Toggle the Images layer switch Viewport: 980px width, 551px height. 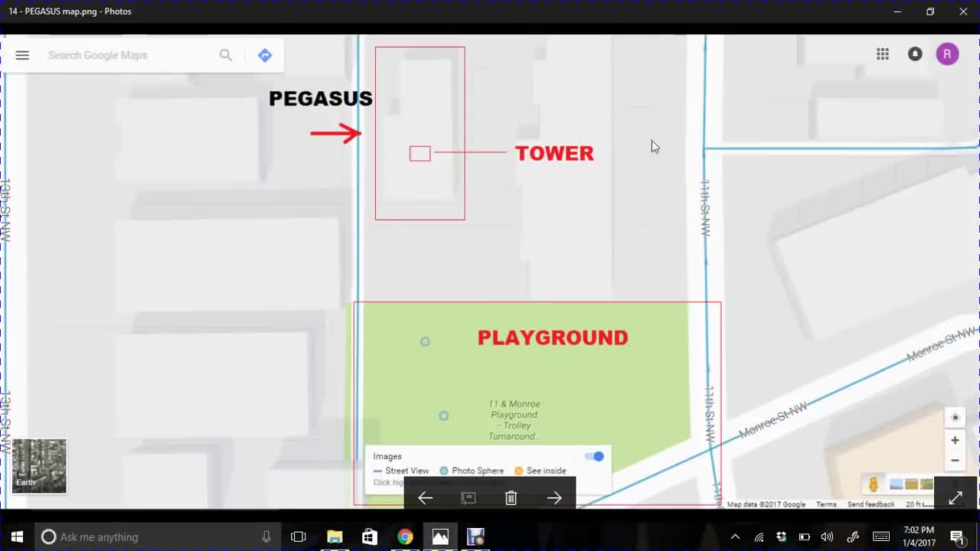[x=594, y=456]
